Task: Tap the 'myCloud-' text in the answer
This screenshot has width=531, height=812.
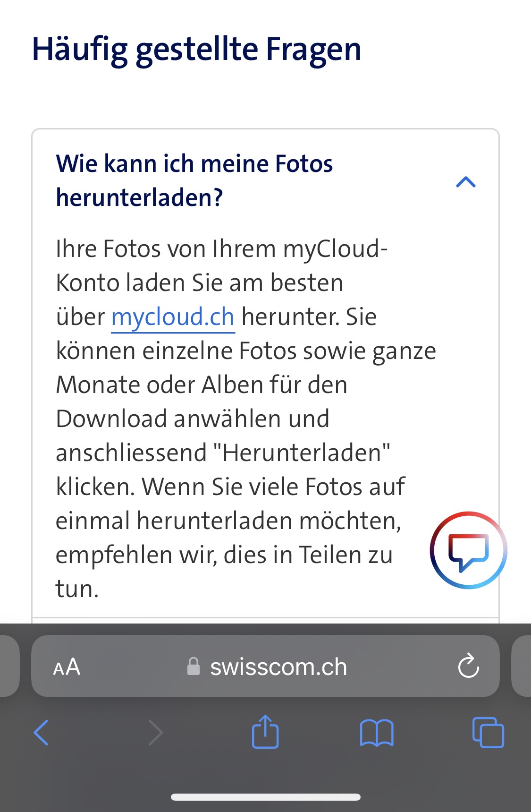Action: (335, 248)
